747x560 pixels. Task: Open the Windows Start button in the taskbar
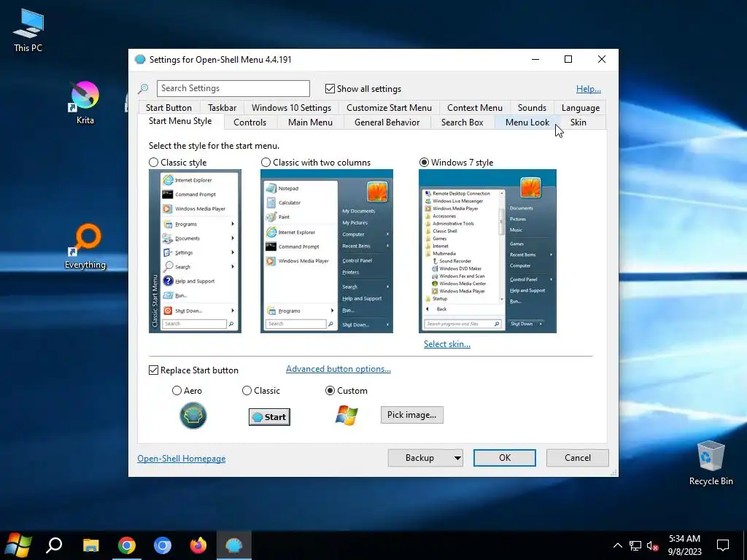tap(18, 545)
